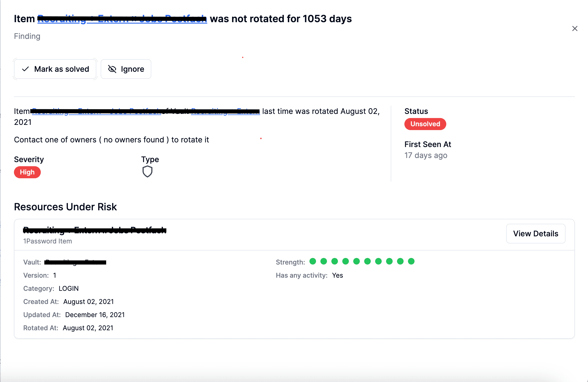Click the "1Password Item" resource type label
The width and height of the screenshot is (588, 382).
point(48,241)
